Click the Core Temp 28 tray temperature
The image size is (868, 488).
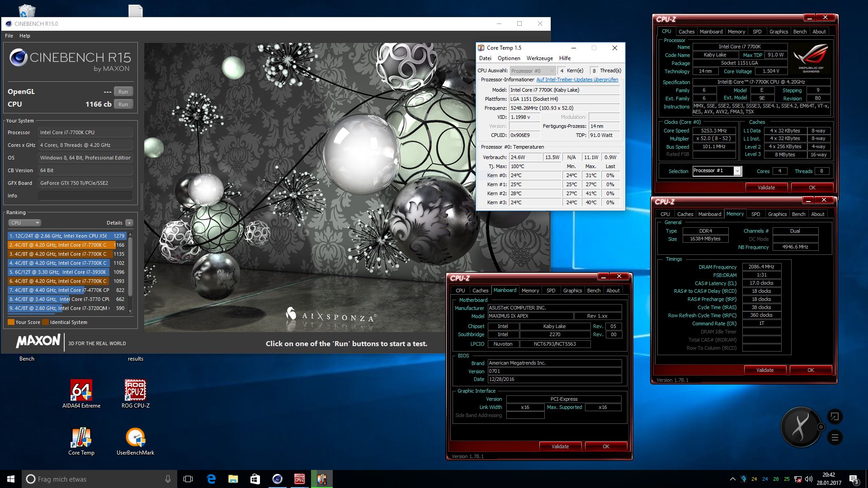point(776,479)
